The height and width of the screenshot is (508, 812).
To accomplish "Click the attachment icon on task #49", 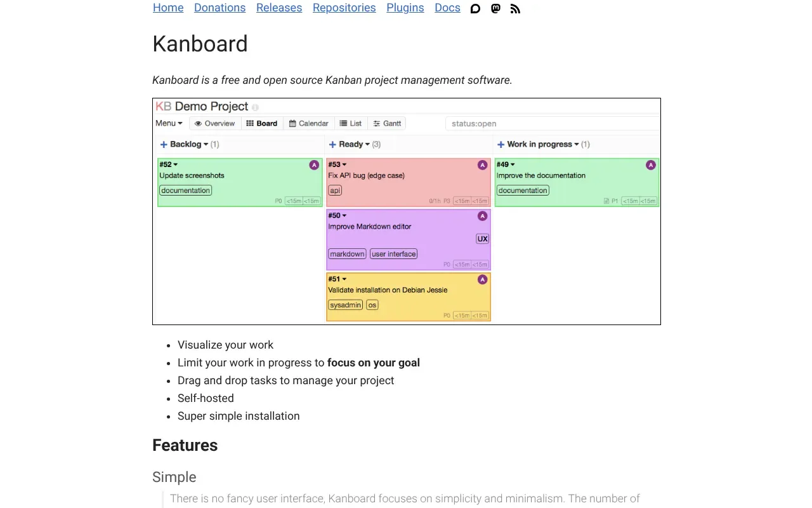I will [606, 201].
